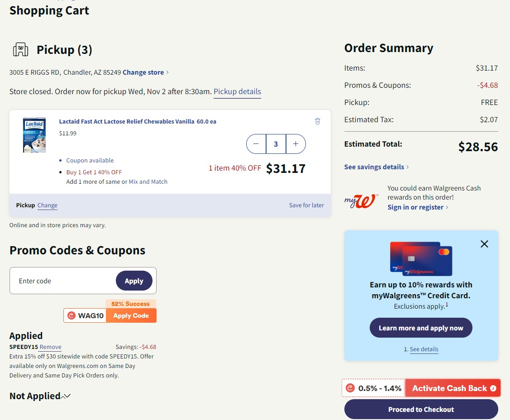Click the trash icon to remove the Lactaid item
The height and width of the screenshot is (420, 510).
tap(317, 121)
